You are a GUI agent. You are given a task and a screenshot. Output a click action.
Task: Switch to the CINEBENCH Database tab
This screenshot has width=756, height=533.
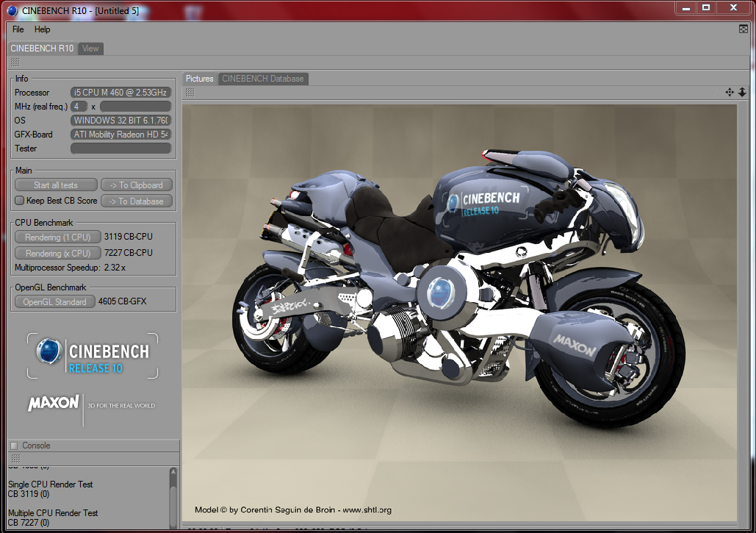[263, 79]
